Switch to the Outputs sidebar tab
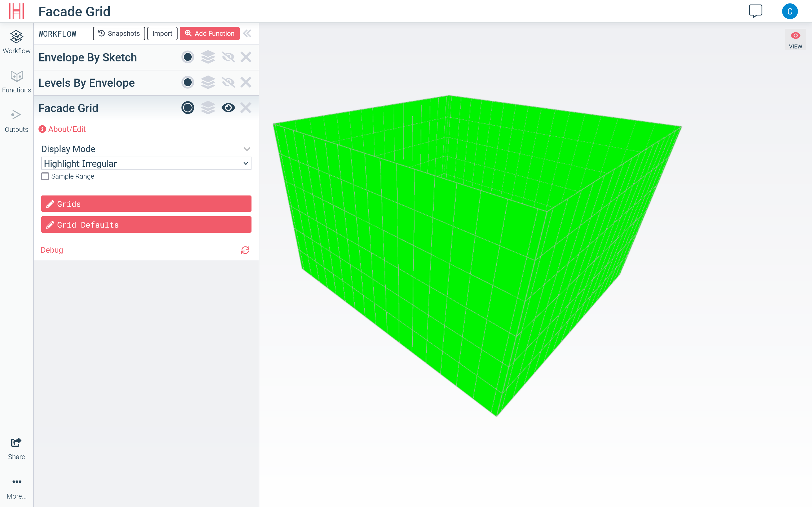Viewport: 812px width, 507px height. click(x=16, y=121)
